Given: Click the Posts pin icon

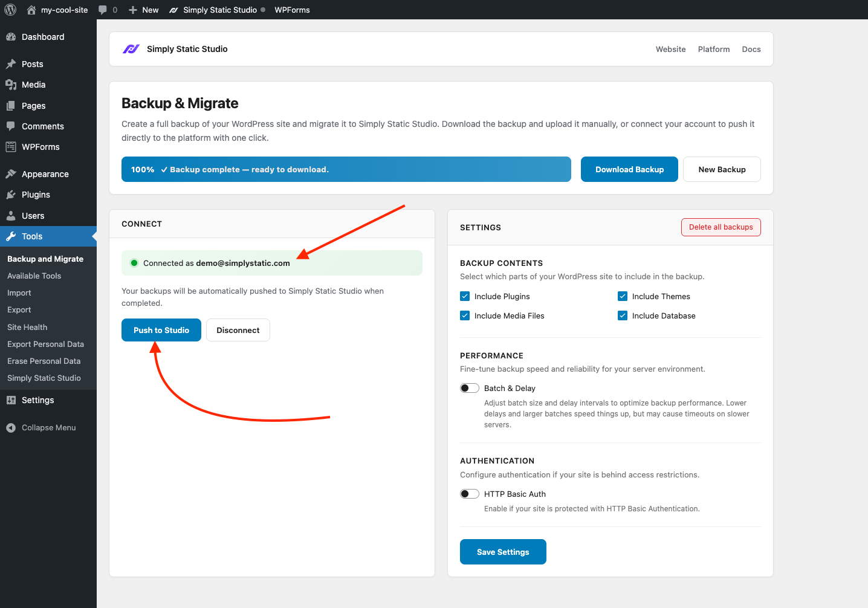Looking at the screenshot, I should [11, 64].
